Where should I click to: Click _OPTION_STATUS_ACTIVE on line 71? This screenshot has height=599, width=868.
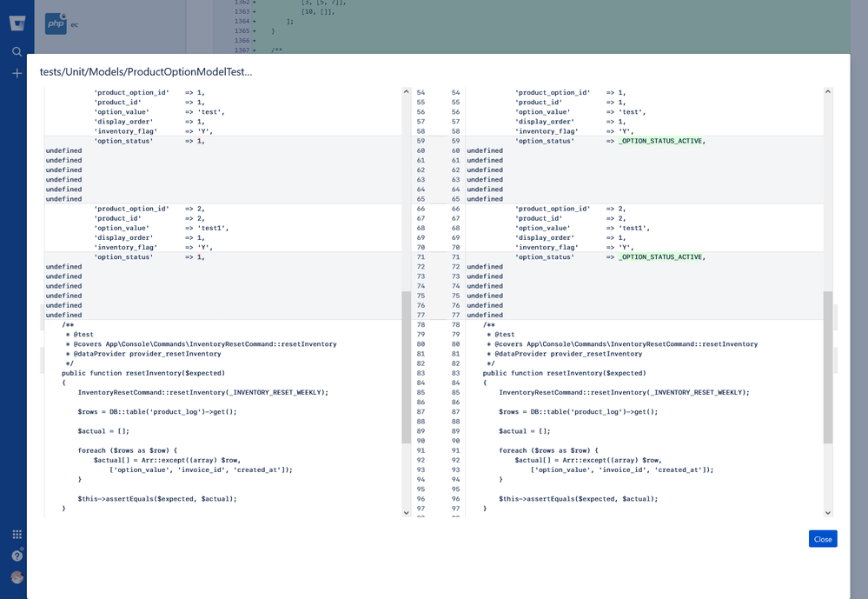click(x=661, y=257)
